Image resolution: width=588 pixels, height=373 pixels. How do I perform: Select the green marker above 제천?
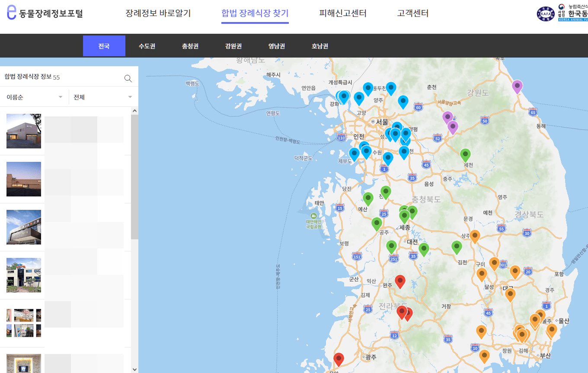[x=465, y=155]
